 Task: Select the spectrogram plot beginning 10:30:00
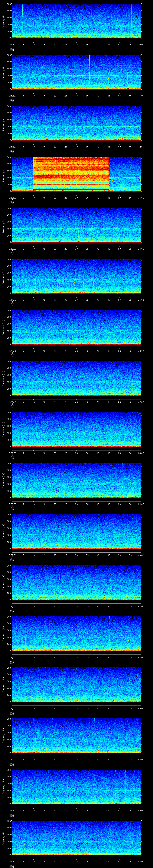point(76,72)
